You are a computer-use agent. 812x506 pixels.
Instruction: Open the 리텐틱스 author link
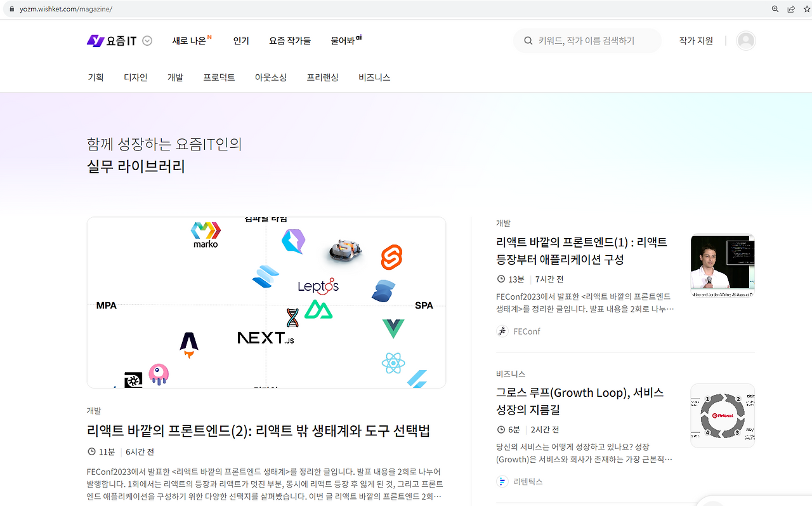[528, 482]
